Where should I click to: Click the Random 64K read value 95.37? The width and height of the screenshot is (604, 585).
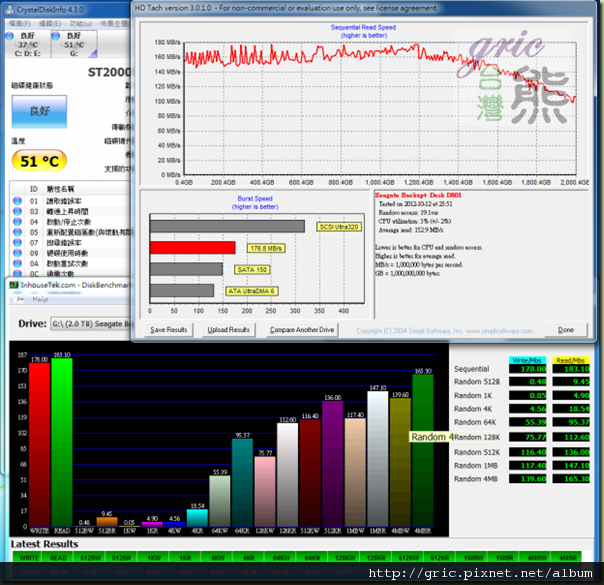point(571,422)
